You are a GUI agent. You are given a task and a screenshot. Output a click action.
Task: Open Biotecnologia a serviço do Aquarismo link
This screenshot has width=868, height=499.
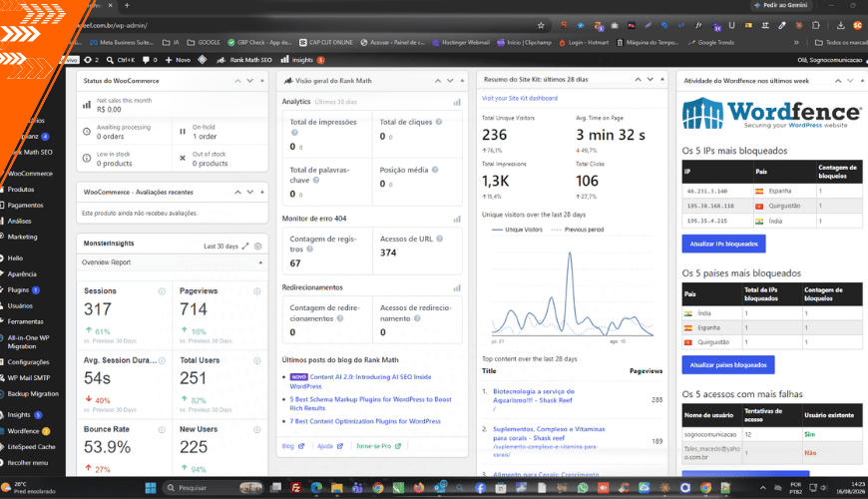534,396
